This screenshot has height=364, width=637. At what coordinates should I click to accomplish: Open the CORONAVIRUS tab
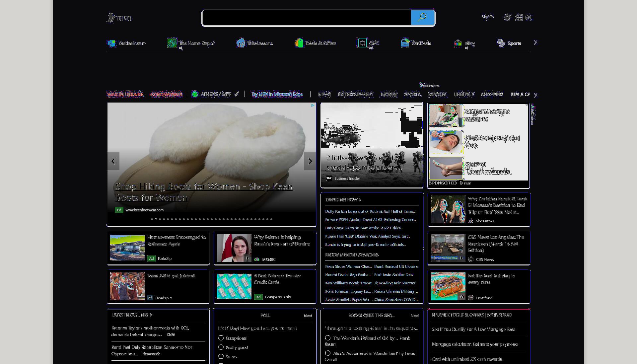click(x=166, y=94)
